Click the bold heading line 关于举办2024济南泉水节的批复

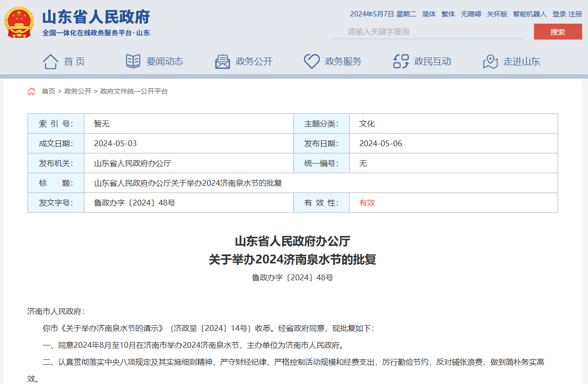tap(292, 260)
